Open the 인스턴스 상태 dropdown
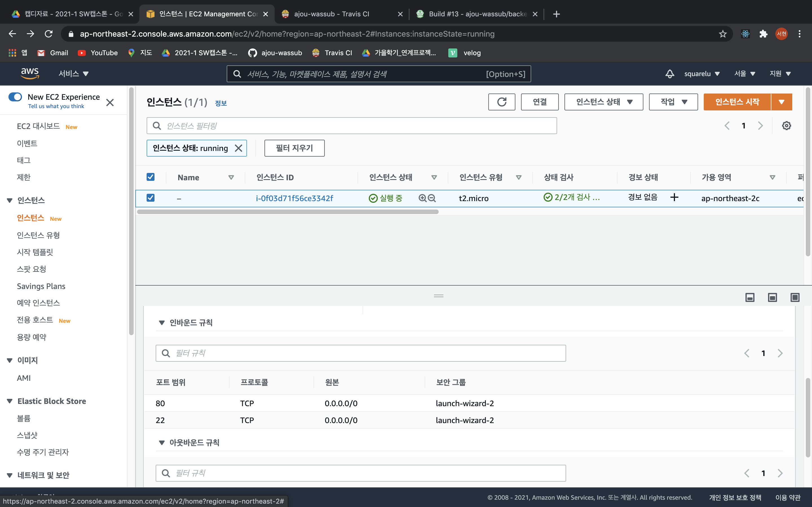This screenshot has height=507, width=812. (604, 102)
